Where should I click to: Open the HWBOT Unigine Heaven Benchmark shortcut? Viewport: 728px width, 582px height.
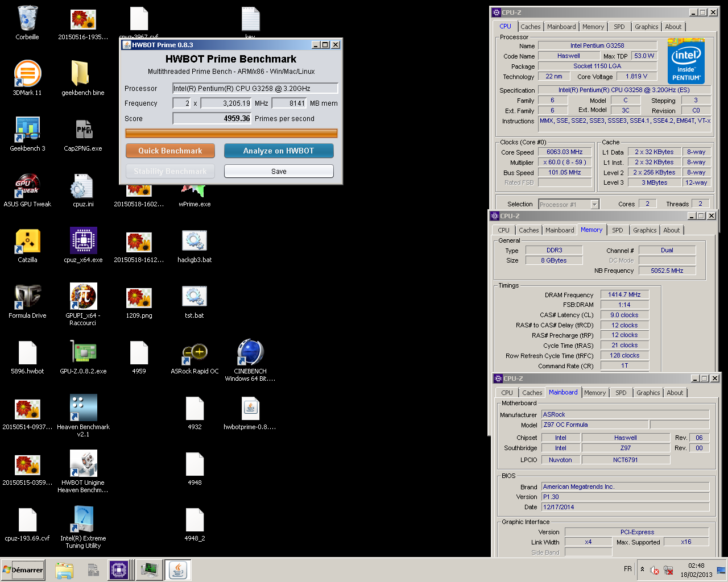tap(83, 472)
